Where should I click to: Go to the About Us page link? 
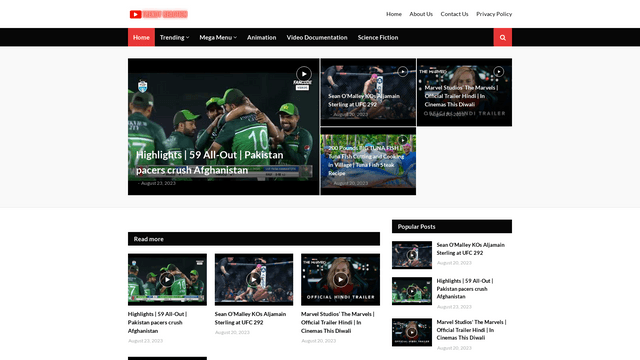coord(421,14)
